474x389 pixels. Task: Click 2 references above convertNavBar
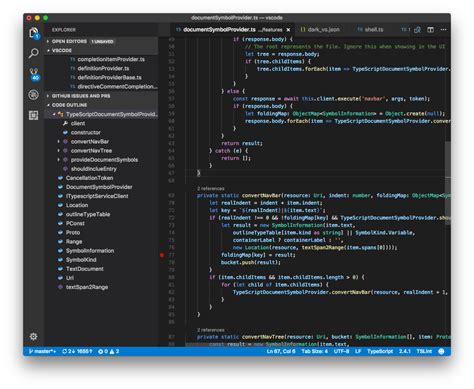211,189
